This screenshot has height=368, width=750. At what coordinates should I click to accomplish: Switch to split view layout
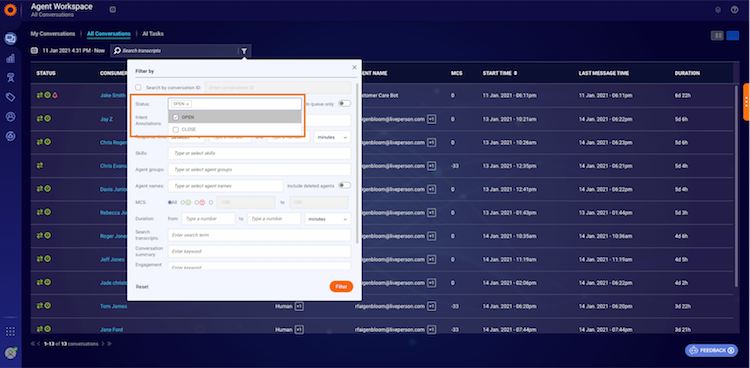tap(717, 35)
